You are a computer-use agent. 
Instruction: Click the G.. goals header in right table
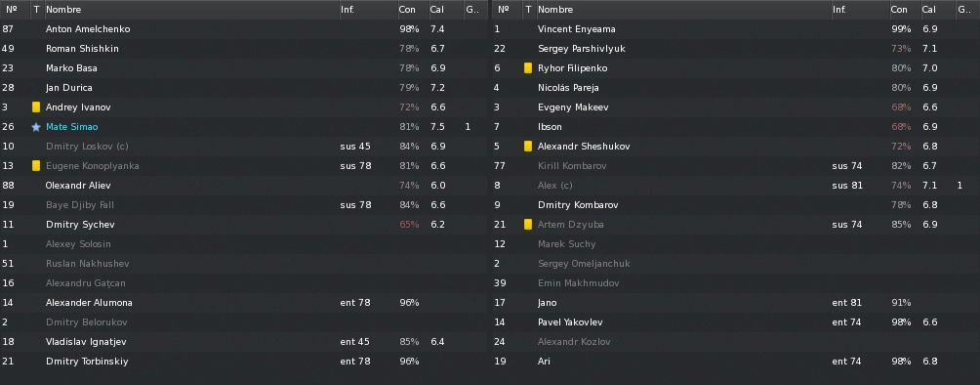click(x=966, y=10)
